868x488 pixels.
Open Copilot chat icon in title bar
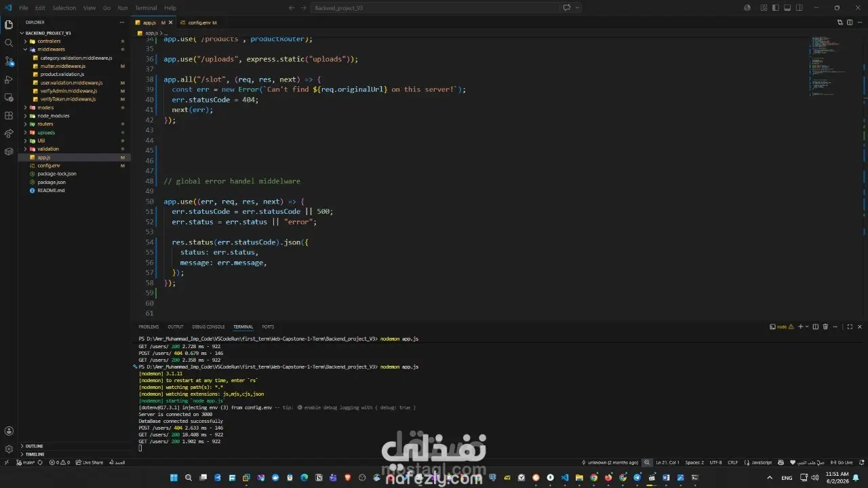(566, 7)
